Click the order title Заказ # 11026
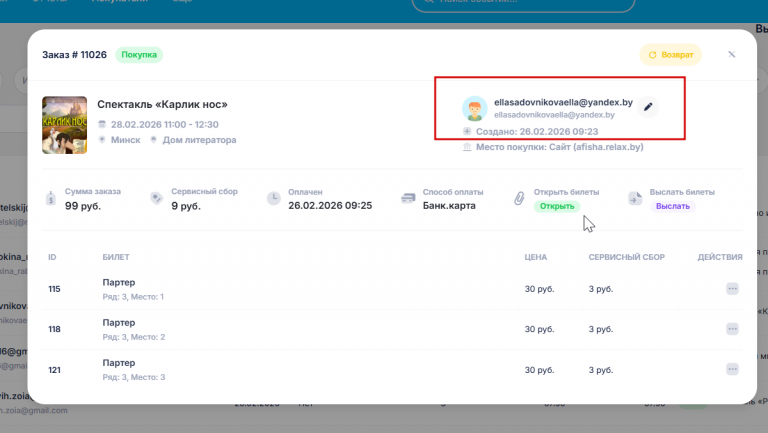The width and height of the screenshot is (768, 433). (x=74, y=55)
